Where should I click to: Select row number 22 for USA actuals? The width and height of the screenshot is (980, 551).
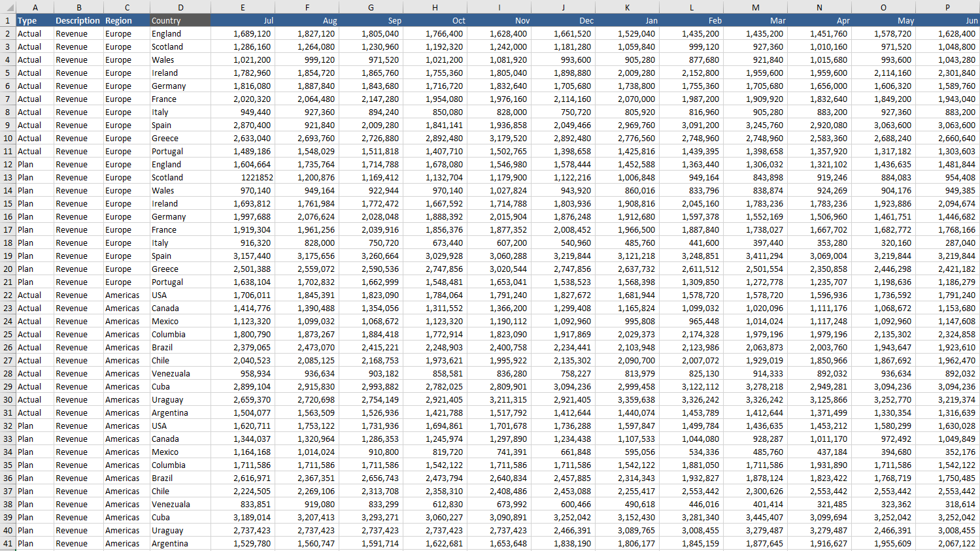(7, 295)
